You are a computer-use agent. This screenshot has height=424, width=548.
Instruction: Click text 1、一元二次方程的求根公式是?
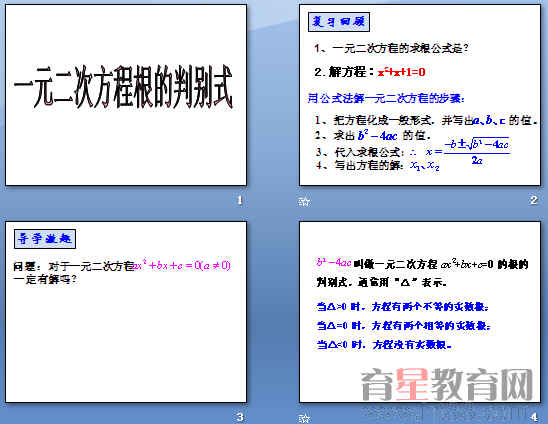(391, 48)
